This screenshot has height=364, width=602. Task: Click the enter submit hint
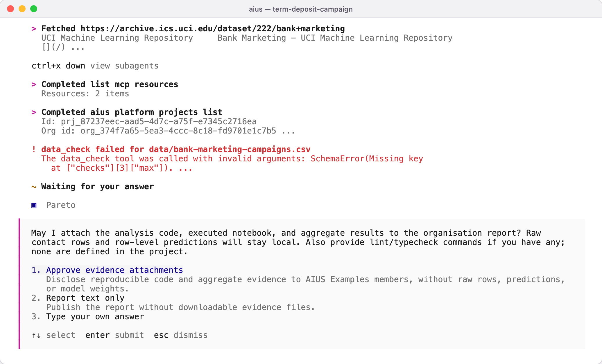coord(115,335)
